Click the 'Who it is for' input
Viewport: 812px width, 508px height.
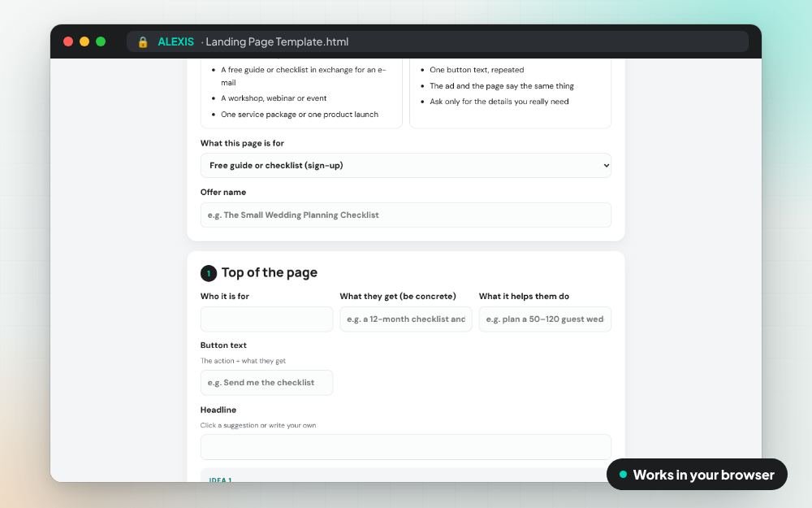266,319
